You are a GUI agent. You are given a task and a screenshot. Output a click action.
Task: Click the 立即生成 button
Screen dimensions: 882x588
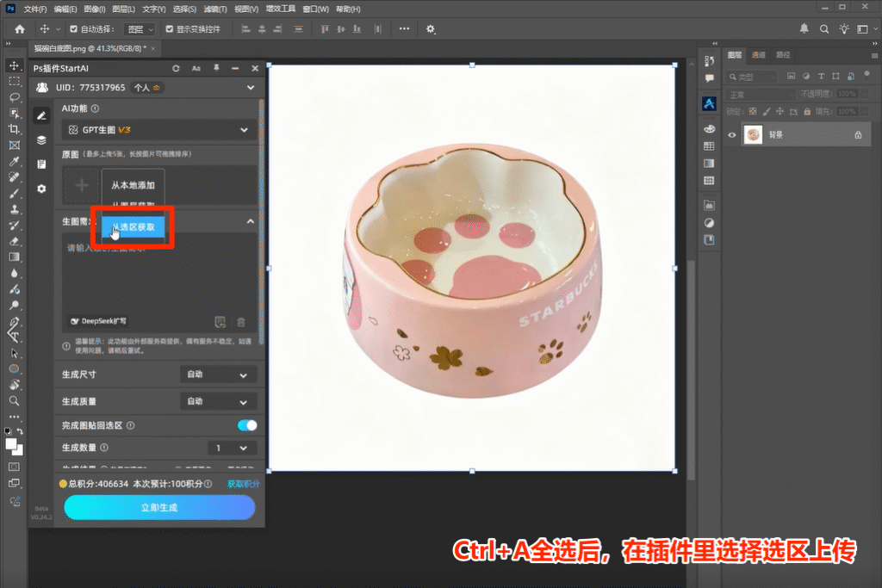pos(159,508)
